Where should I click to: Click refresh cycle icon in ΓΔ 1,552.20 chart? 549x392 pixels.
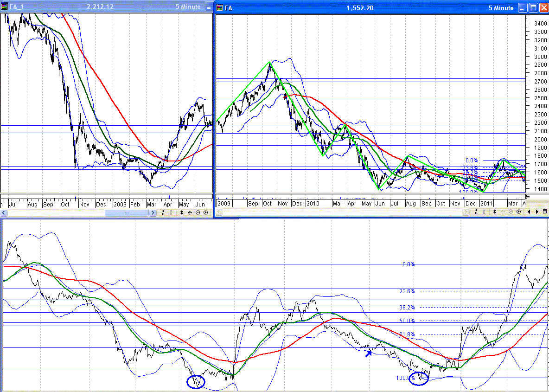(x=476, y=212)
